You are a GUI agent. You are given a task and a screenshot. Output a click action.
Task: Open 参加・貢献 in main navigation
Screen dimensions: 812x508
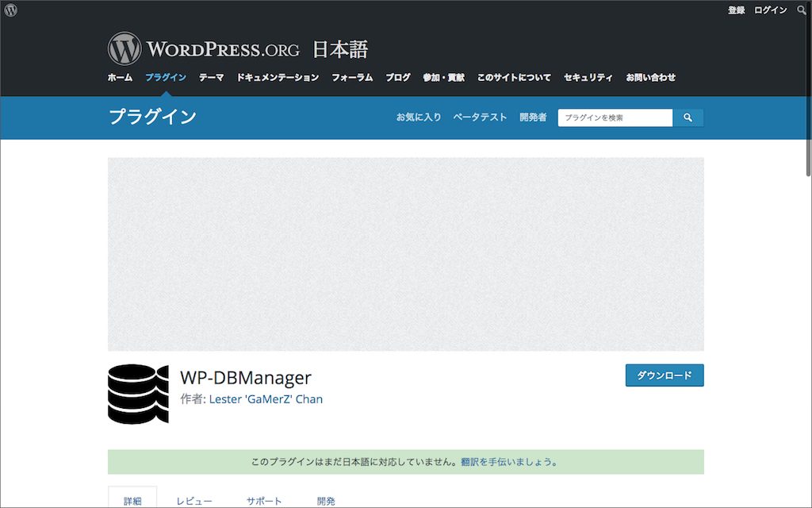click(444, 77)
